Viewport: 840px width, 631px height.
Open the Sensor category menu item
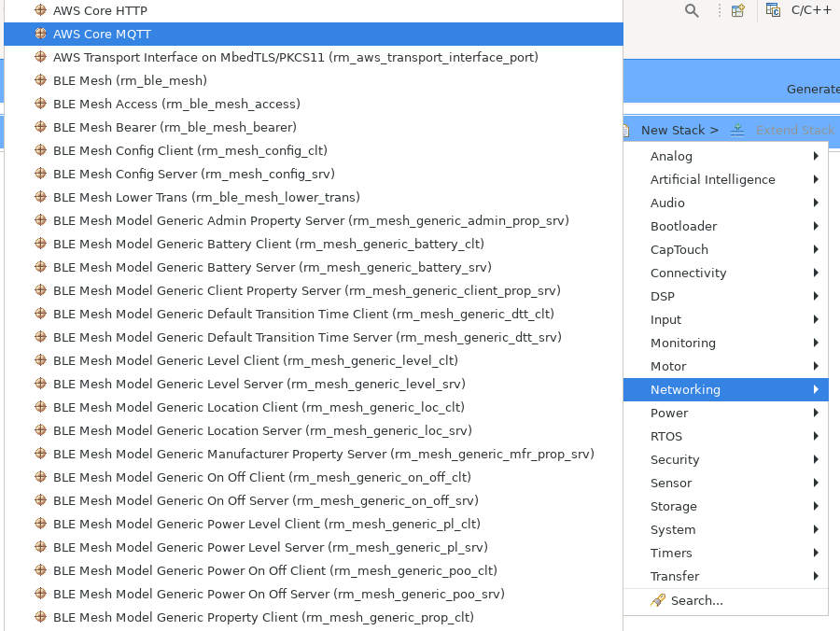726,484
